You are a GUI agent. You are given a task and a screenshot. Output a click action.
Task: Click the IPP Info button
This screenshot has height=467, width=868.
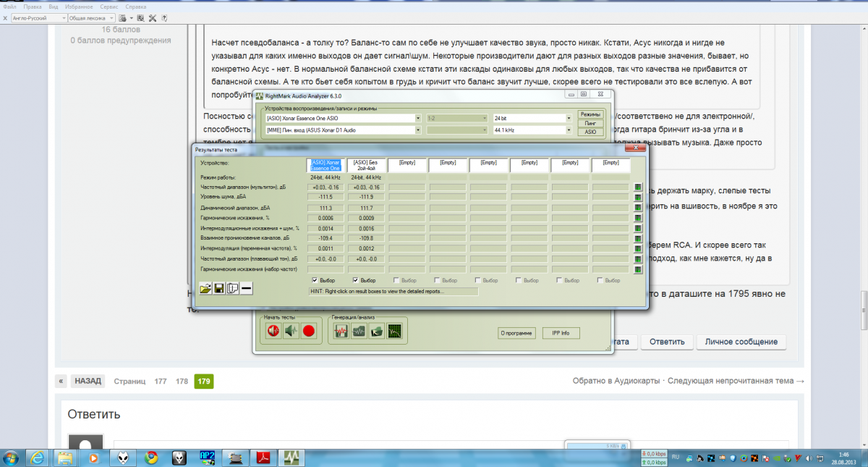[561, 333]
